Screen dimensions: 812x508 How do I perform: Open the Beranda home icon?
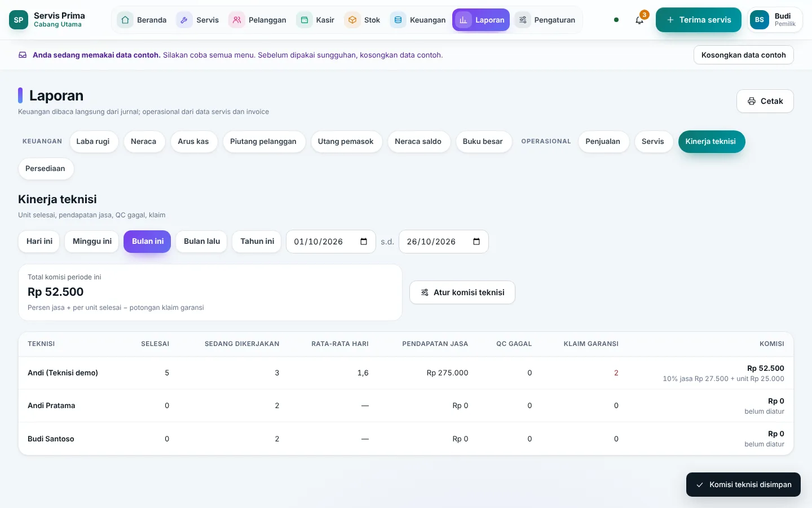[x=125, y=20]
